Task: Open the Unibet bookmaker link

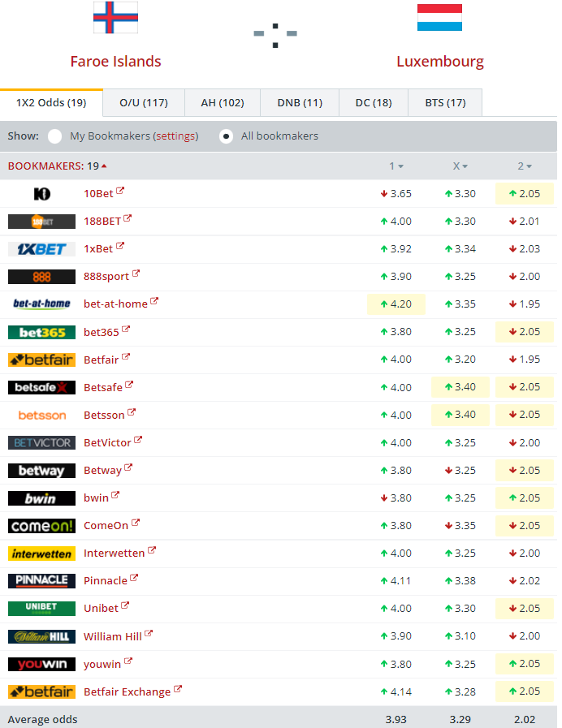Action: [101, 609]
